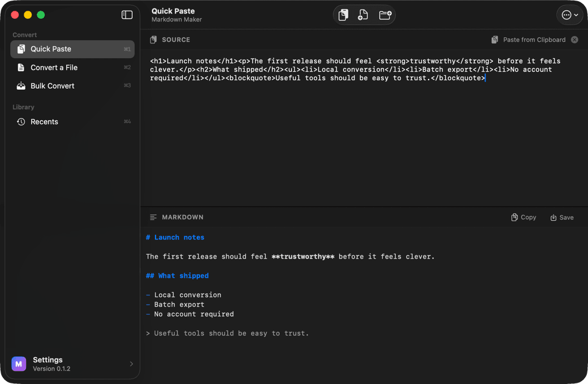588x384 pixels.
Task: Copy the Markdown output
Action: (524, 217)
